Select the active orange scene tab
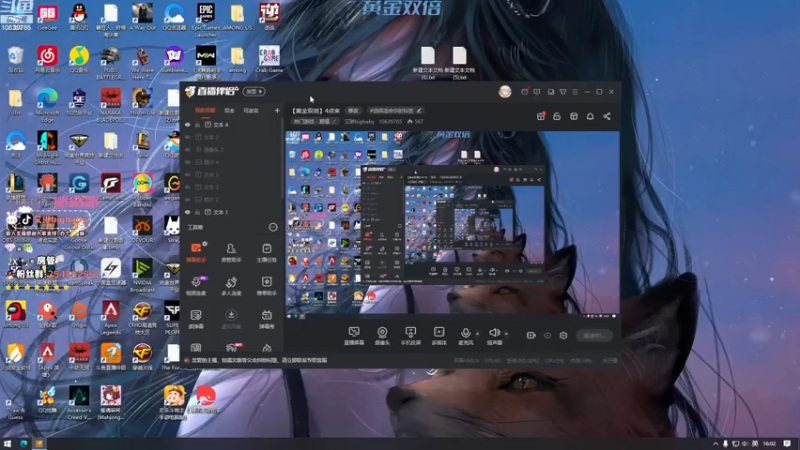Viewport: 800px width, 450px height. click(205, 111)
